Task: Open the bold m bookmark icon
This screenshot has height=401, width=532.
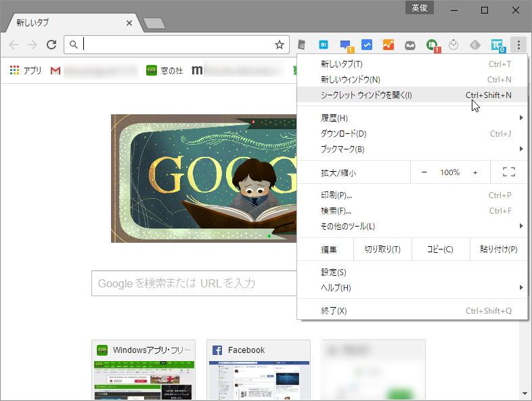Action: (x=197, y=70)
